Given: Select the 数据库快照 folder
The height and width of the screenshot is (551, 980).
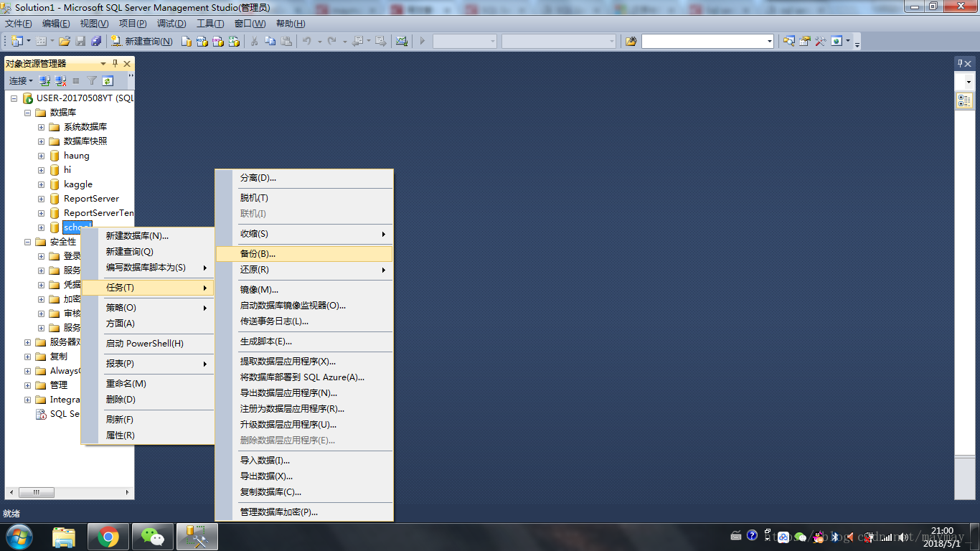Looking at the screenshot, I should (x=85, y=141).
